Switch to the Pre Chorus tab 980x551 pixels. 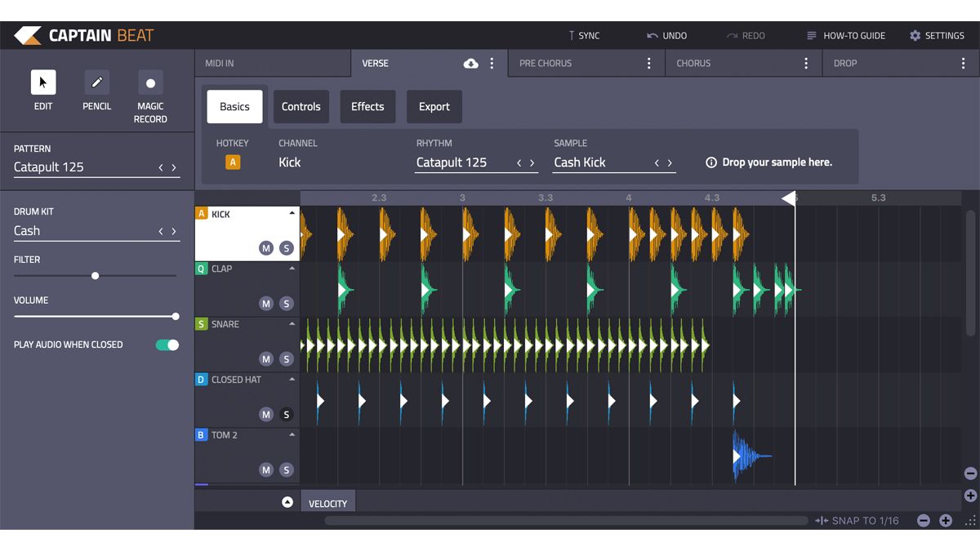click(586, 63)
